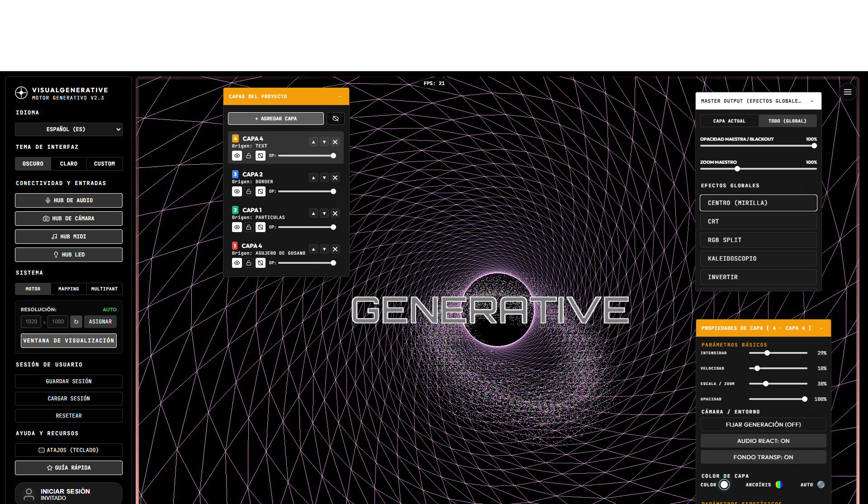Image resolution: width=868 pixels, height=504 pixels.
Task: Open the hamburger menu icon
Action: [848, 92]
